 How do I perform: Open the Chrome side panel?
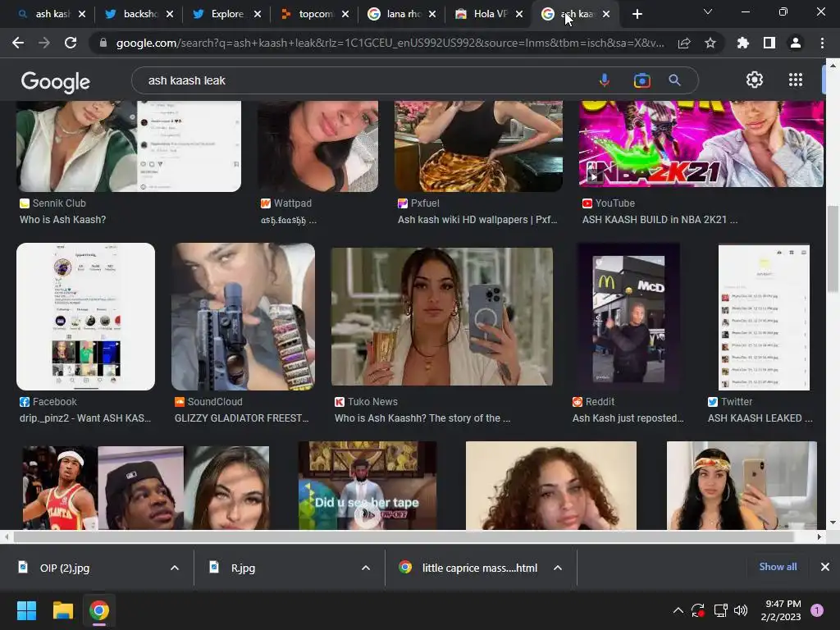pos(769,43)
